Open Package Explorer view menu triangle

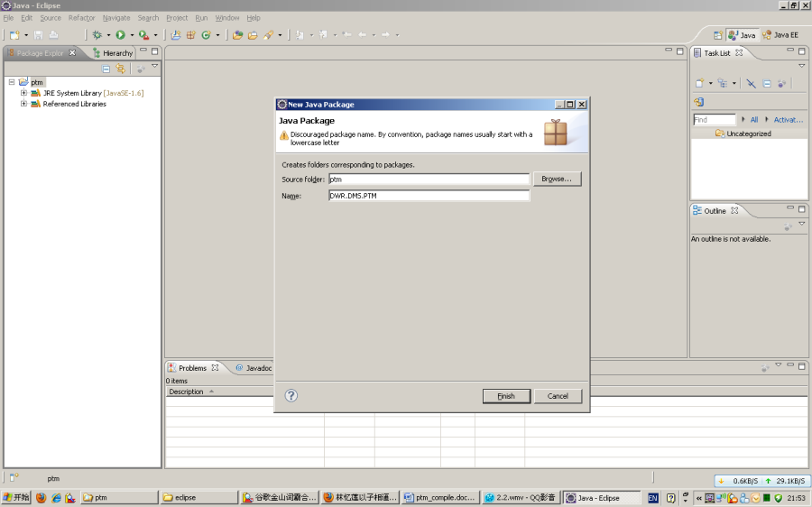pos(154,66)
